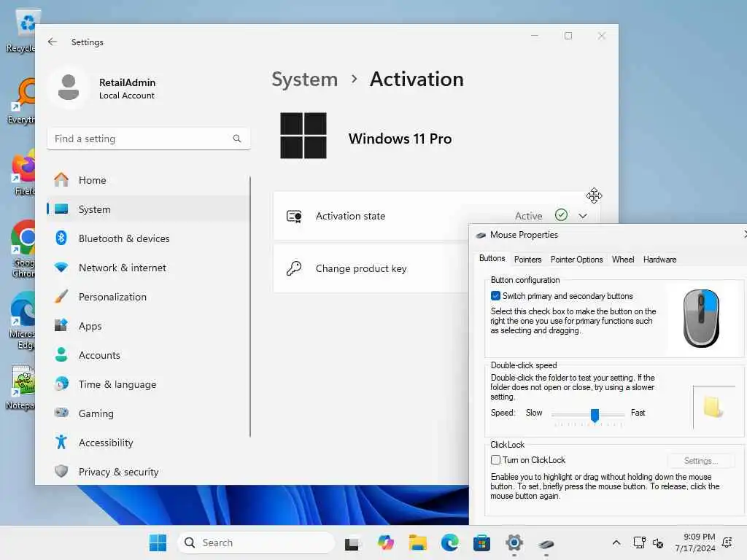Click the muted volume tray icon
The width and height of the screenshot is (747, 560).
coord(658,542)
